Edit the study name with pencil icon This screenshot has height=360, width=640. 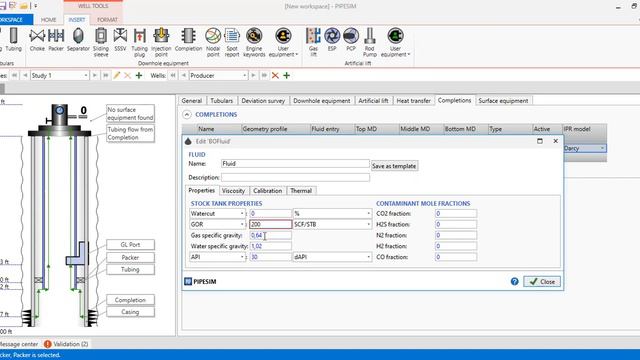[x=117, y=76]
